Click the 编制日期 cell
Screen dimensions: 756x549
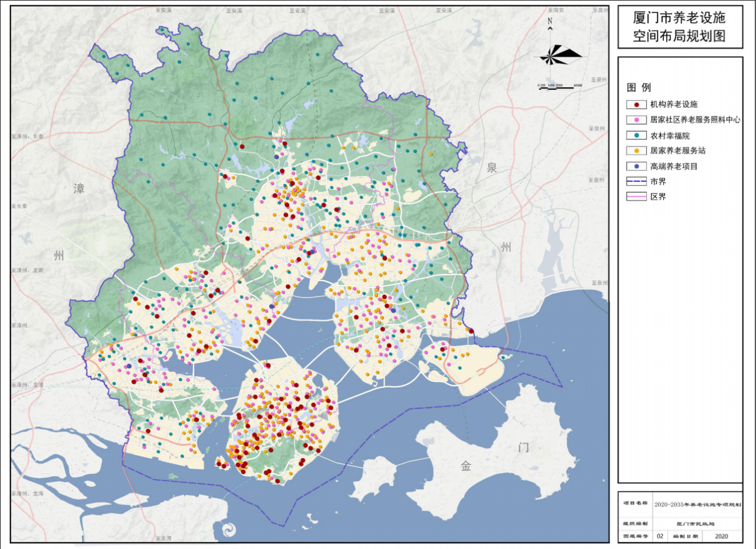(684, 537)
